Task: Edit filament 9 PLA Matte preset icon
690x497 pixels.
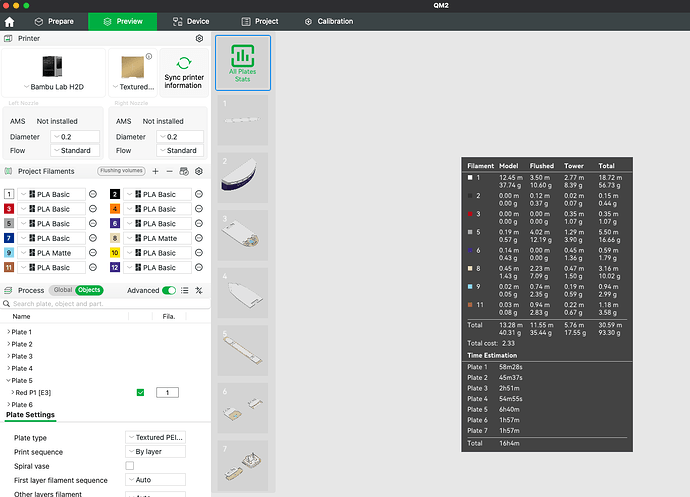Action: [93, 253]
